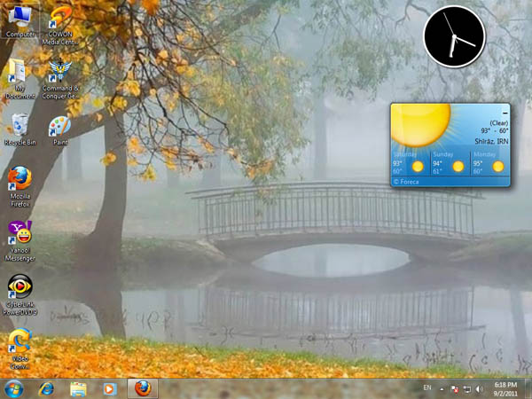532x399 pixels.
Task: Click the Foreca link in weather gadget
Action: pos(405,181)
